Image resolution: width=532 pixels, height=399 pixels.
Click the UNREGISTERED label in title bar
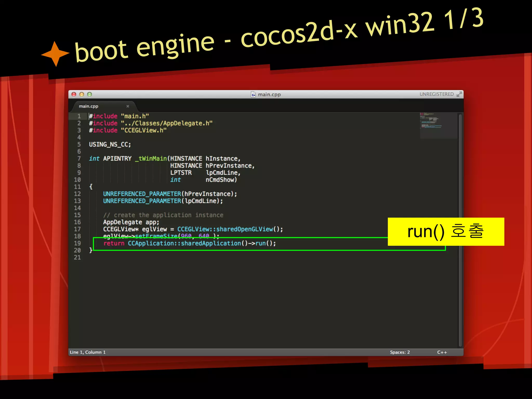[437, 94]
